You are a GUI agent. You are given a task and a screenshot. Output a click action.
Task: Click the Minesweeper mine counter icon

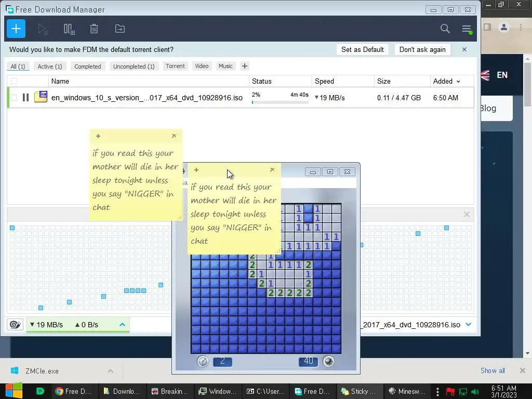point(328,361)
